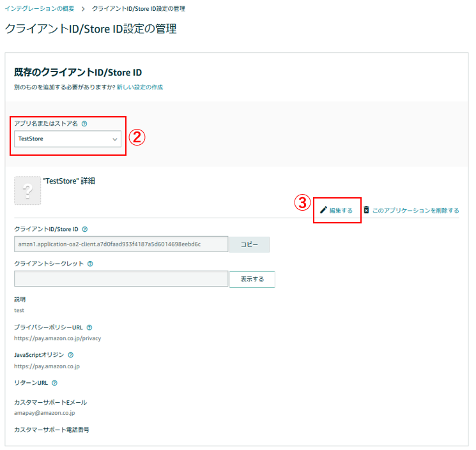
Task: Click the client secret field
Action: (x=121, y=279)
